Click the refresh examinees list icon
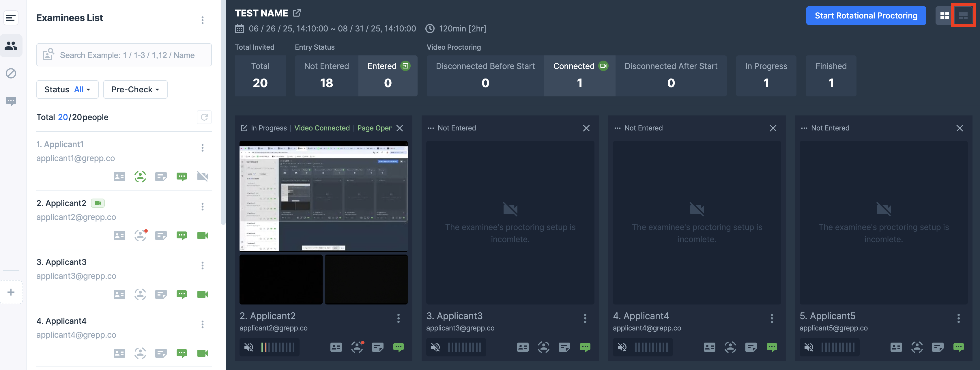The width and height of the screenshot is (980, 370). pos(204,117)
